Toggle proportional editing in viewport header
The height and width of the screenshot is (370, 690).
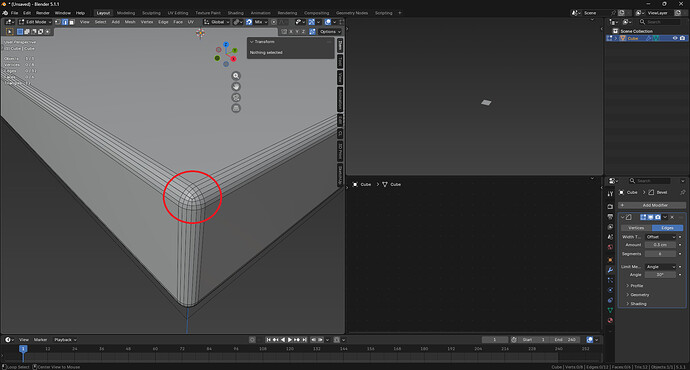[x=274, y=22]
